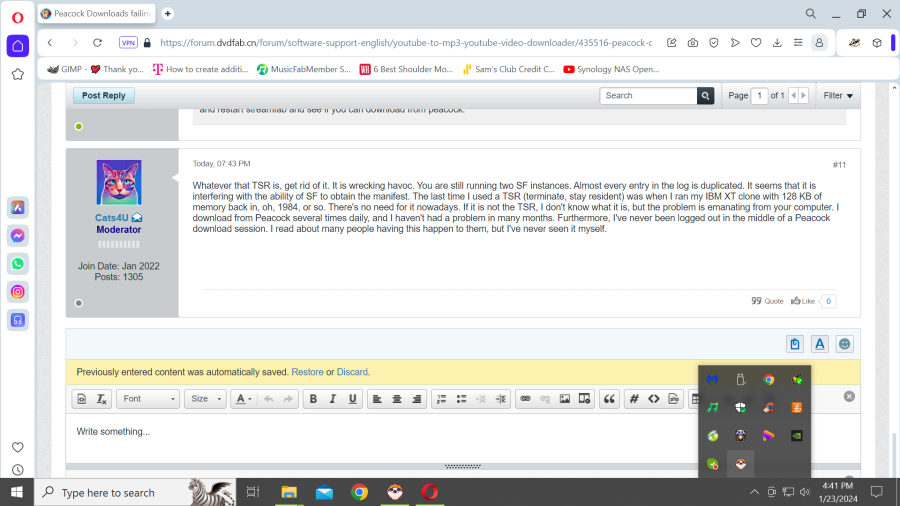
Task: Open Opera's VPN badge in address bar
Action: coord(128,42)
